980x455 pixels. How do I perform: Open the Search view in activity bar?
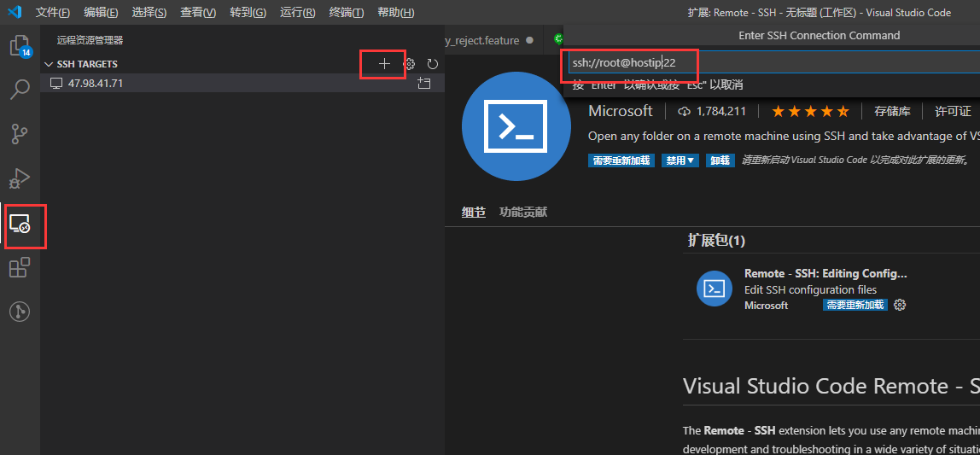tap(20, 90)
